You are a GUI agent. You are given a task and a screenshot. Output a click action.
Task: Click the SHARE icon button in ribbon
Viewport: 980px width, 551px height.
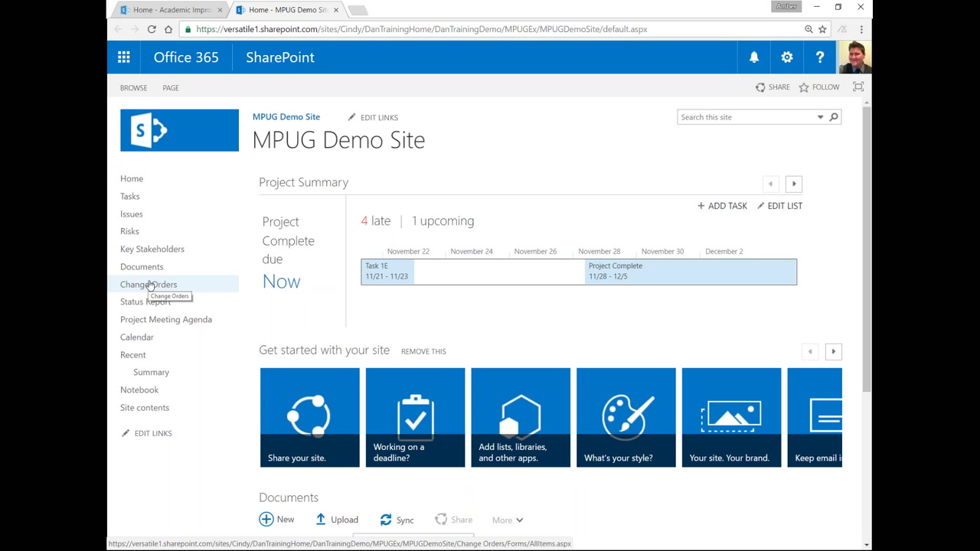click(773, 87)
